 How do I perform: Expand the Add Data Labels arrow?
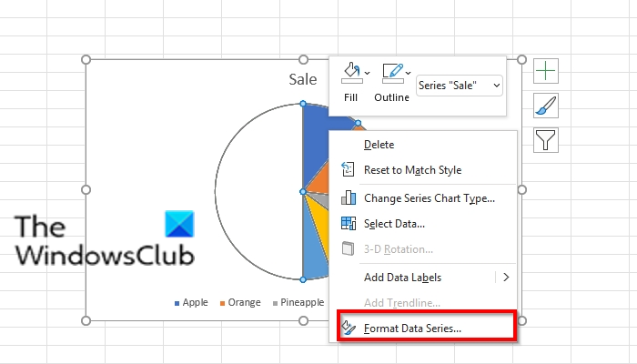506,277
